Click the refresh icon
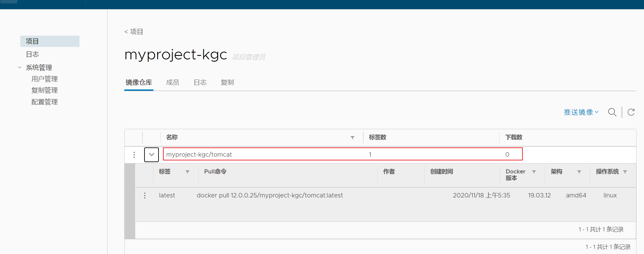 coord(631,112)
